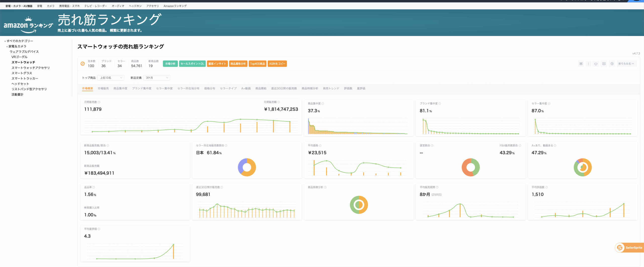Click the seller location donut chart
This screenshot has width=644, height=267.
247,167
